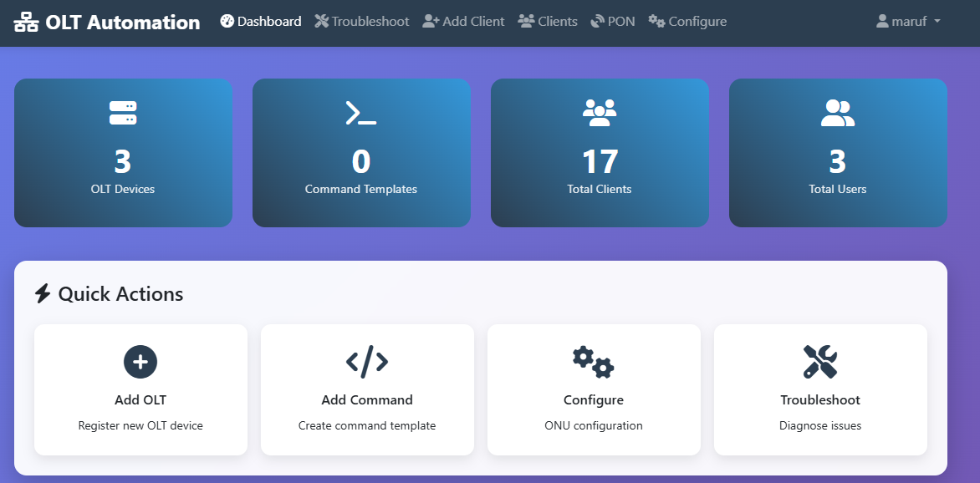Open the Configure nav item

[687, 21]
